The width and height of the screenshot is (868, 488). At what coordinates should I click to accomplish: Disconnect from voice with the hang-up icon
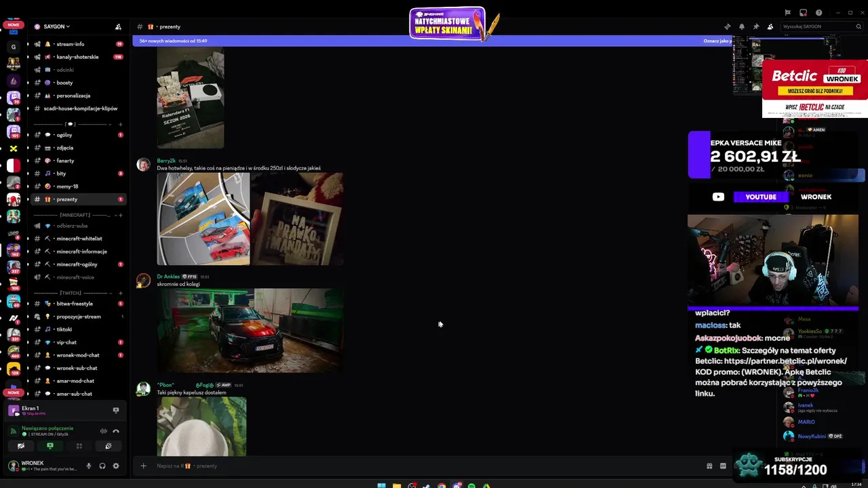click(x=116, y=431)
